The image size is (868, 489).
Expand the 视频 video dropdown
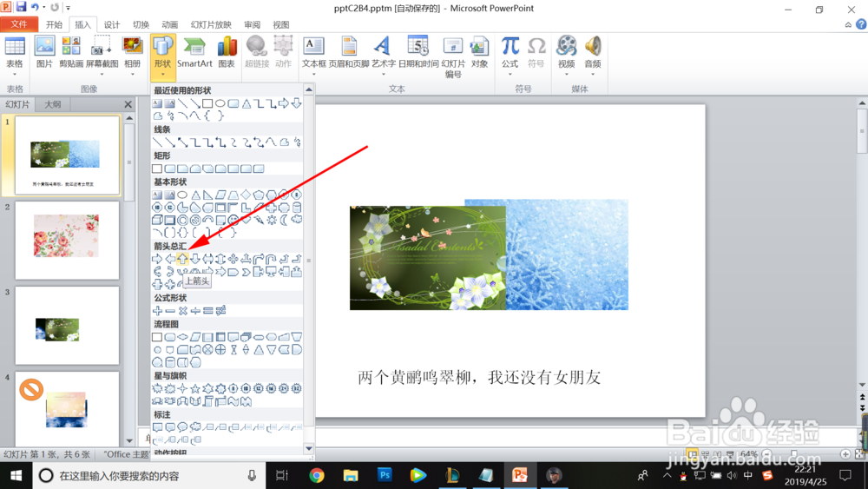pos(566,74)
